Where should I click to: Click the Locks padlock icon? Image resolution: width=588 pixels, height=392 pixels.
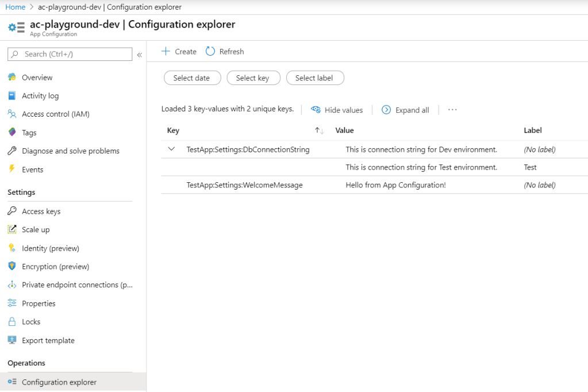12,321
